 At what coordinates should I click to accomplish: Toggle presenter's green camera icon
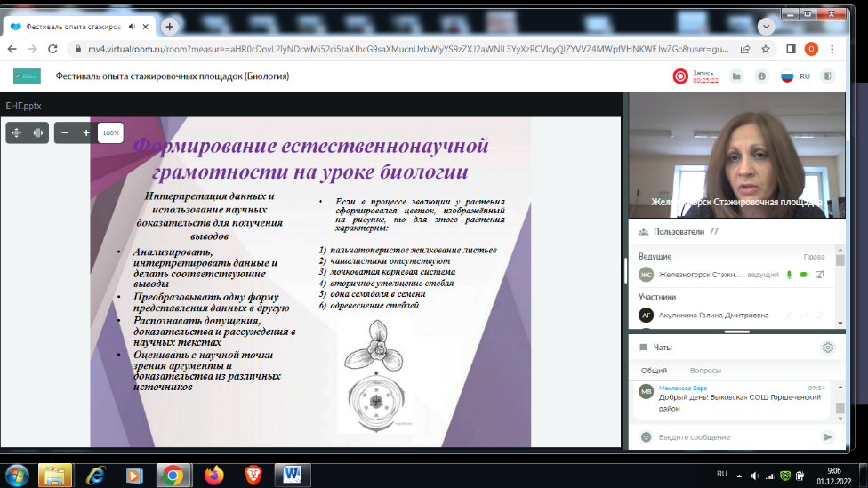pyautogui.click(x=804, y=275)
